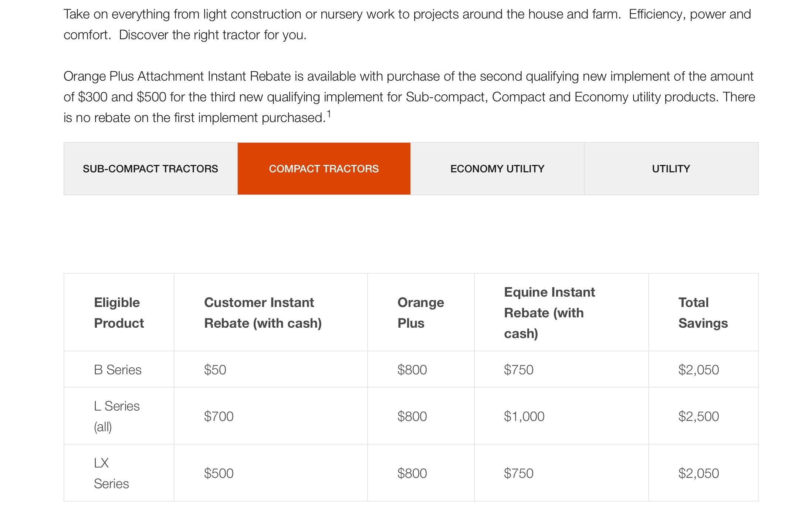The image size is (812, 520).
Task: Select the L Series (all) row label
Action: pyautogui.click(x=117, y=416)
